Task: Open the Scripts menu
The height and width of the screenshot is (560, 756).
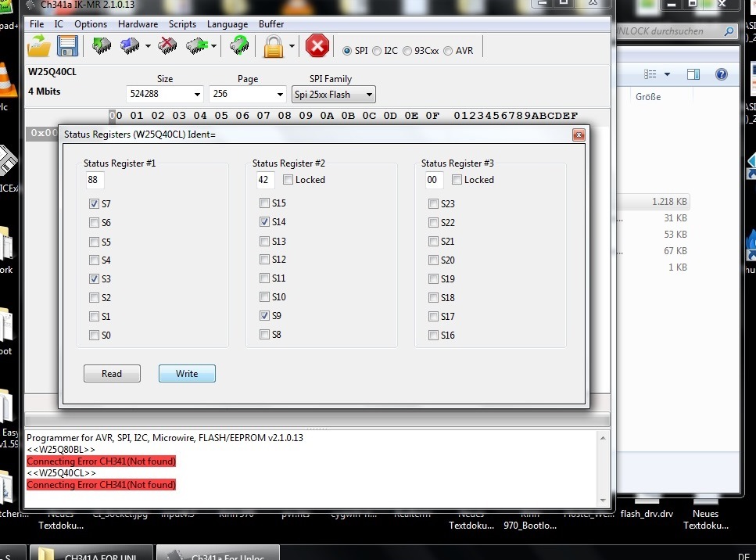Action: 182,24
